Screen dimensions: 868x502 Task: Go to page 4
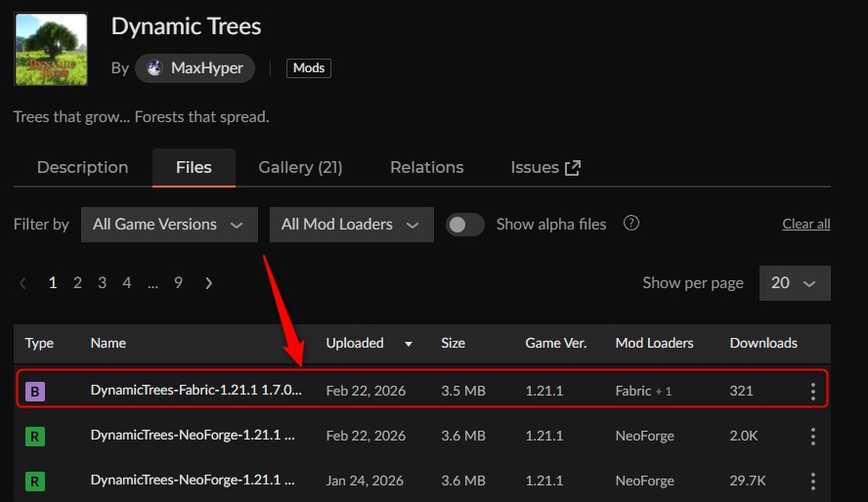click(x=127, y=283)
